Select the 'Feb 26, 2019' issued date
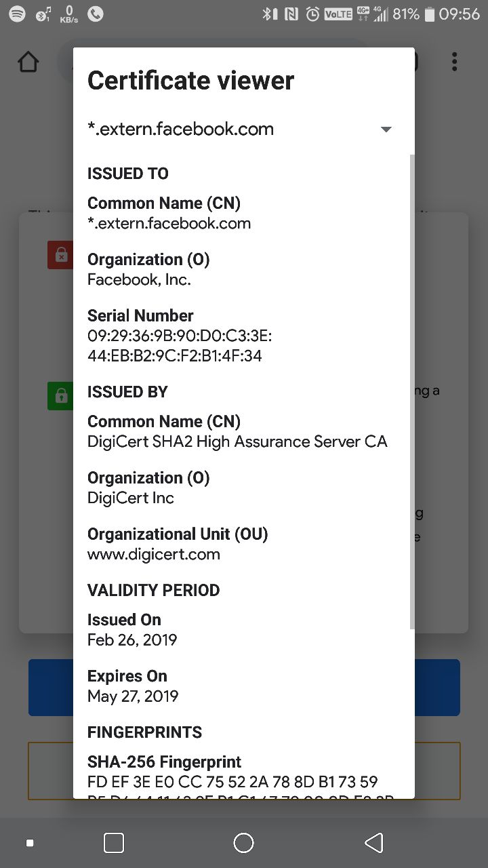 tap(132, 639)
